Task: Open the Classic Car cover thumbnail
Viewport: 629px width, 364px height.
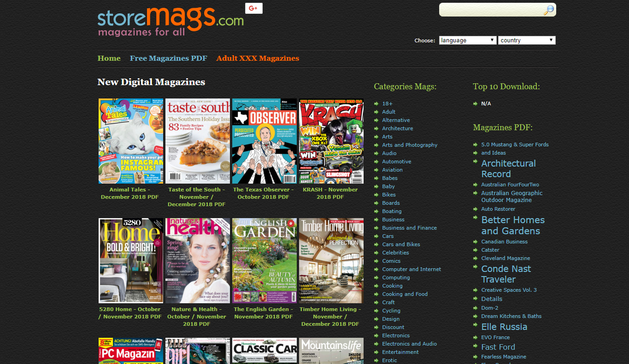Action: point(265,351)
